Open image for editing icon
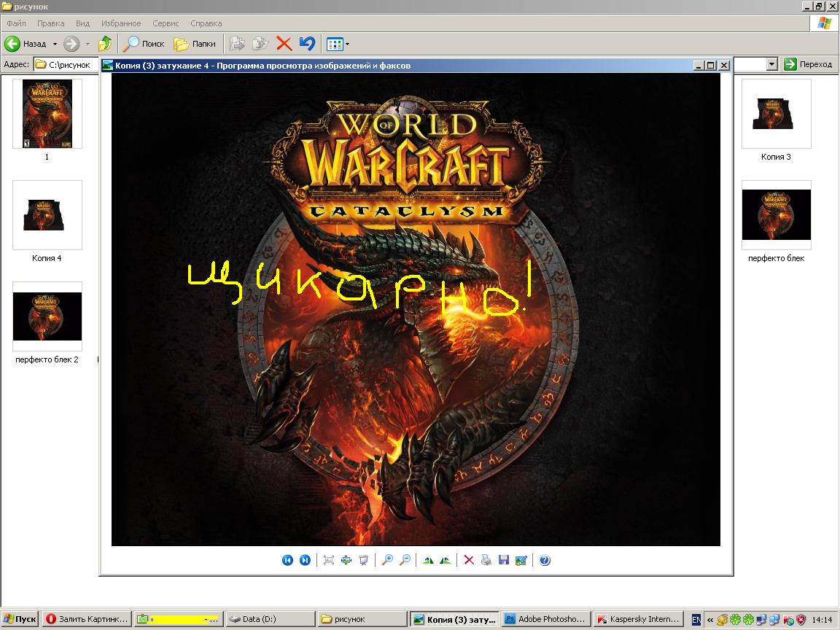Image resolution: width=840 pixels, height=630 pixels. [x=521, y=560]
